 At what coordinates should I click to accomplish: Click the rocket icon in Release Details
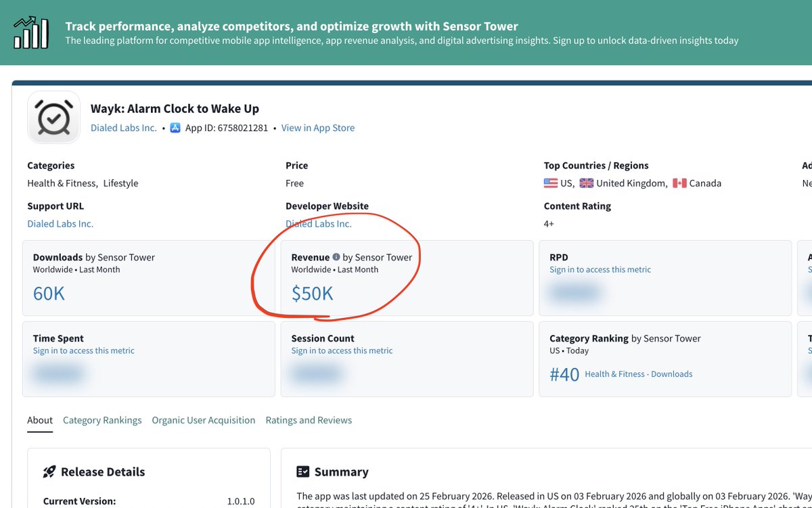49,472
